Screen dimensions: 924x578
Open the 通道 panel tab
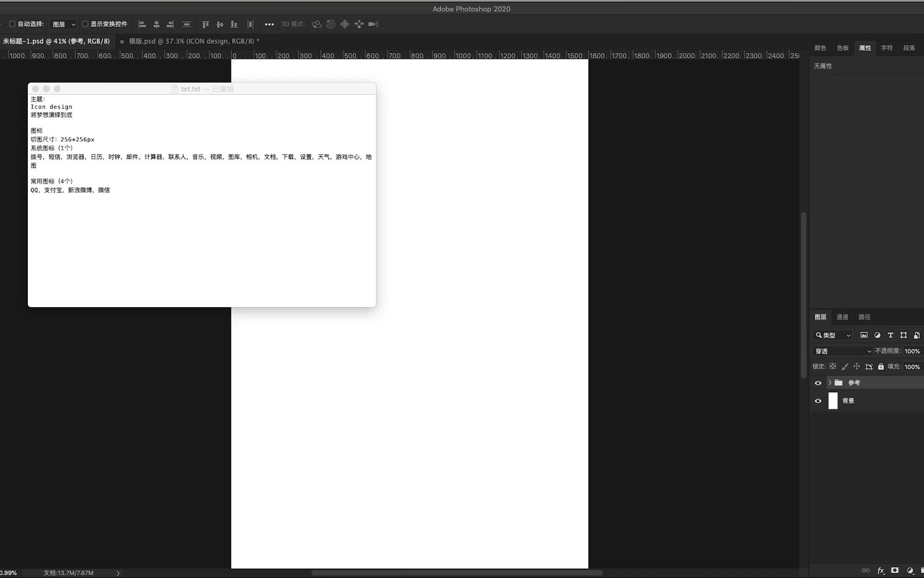pyautogui.click(x=842, y=317)
